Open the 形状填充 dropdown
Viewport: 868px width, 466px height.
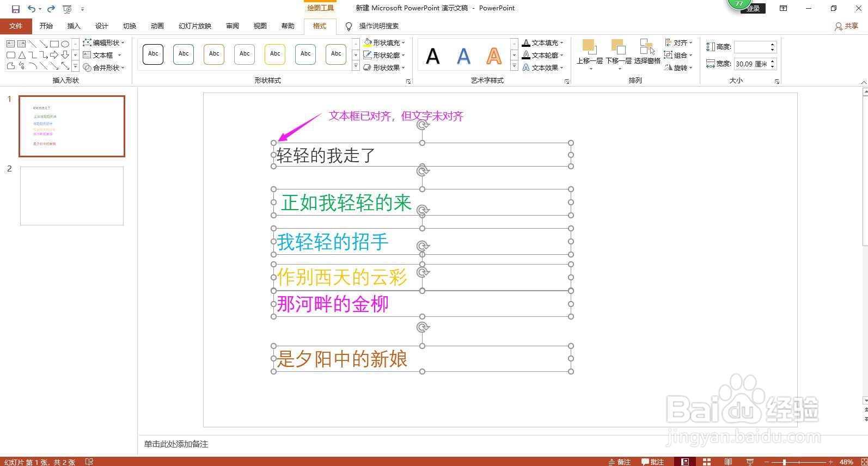tap(384, 42)
